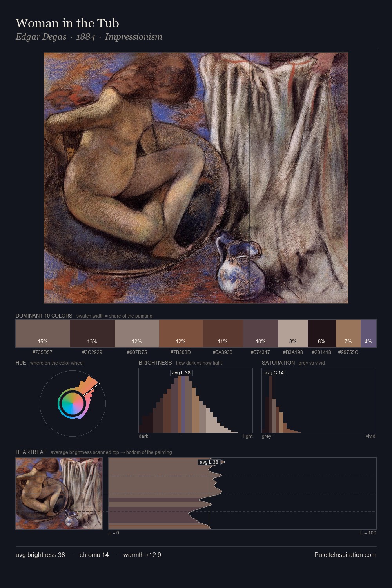Click the 'dark' axis label under brightness

(143, 436)
